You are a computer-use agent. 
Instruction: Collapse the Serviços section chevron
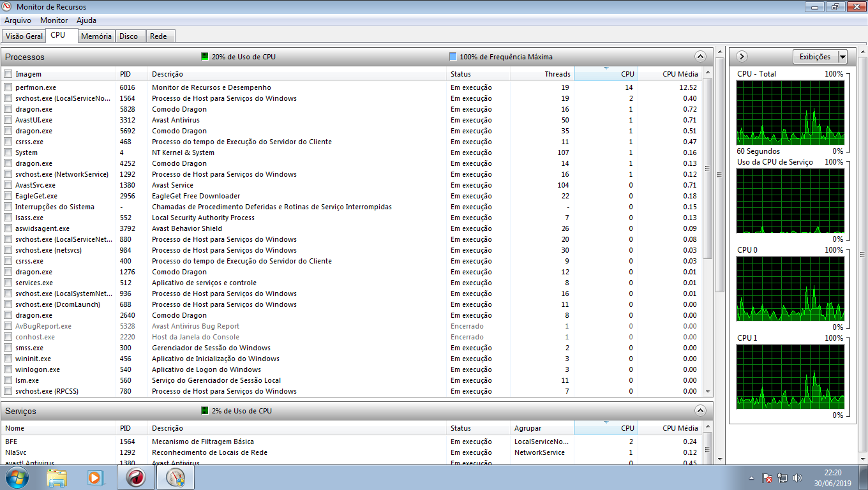click(x=700, y=410)
